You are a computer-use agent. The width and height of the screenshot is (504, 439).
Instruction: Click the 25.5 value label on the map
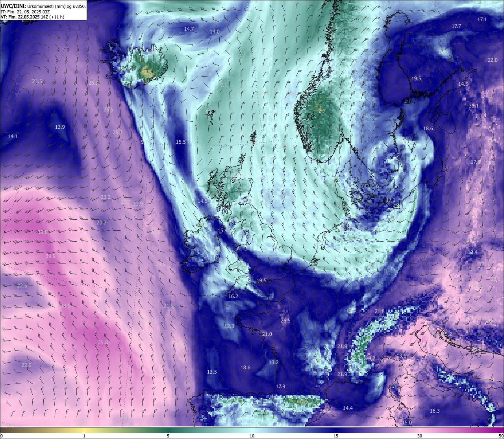[108, 110]
